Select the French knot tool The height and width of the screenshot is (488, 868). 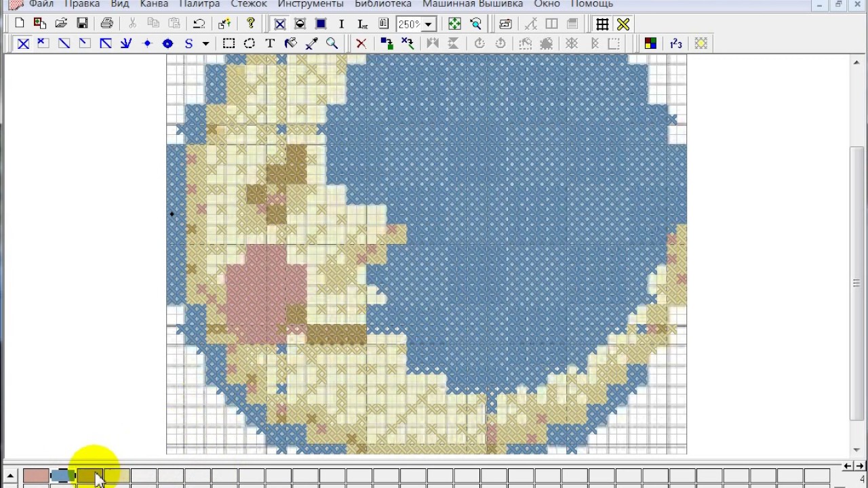147,43
